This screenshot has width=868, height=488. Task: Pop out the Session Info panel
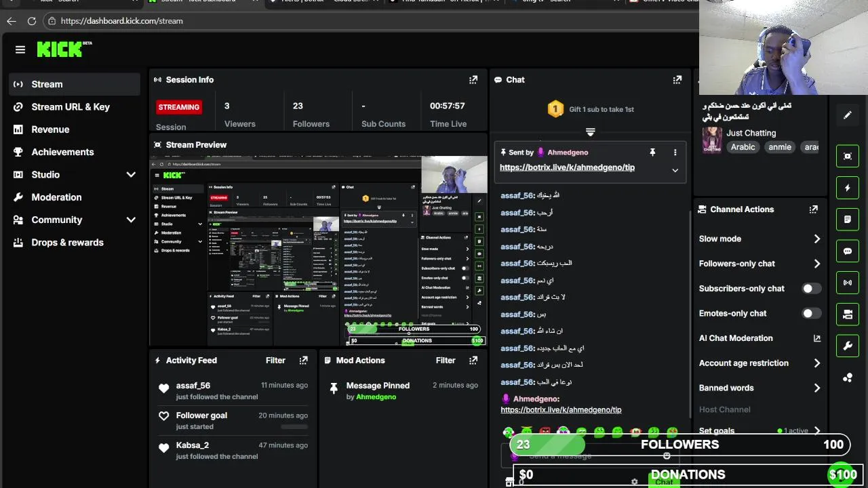[x=473, y=80]
